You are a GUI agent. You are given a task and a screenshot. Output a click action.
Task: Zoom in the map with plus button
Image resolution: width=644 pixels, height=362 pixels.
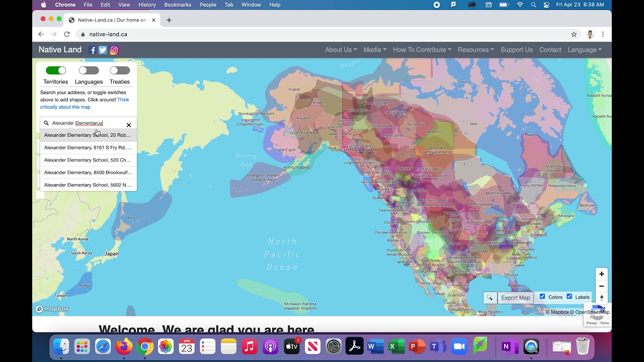pyautogui.click(x=601, y=274)
